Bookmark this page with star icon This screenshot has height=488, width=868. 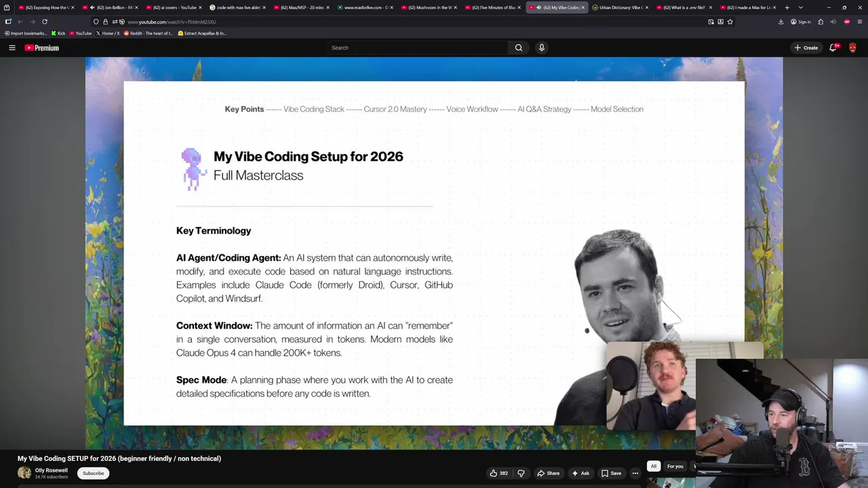click(x=730, y=22)
